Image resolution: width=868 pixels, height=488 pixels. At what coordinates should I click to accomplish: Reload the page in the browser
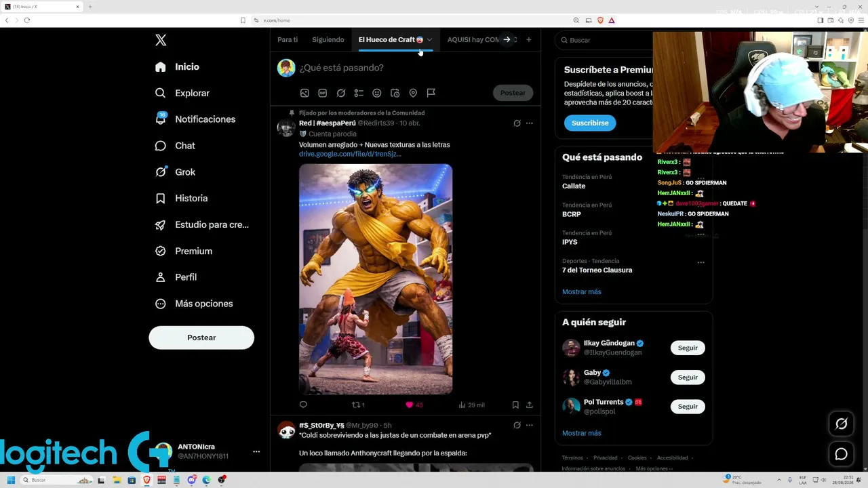pos(27,20)
